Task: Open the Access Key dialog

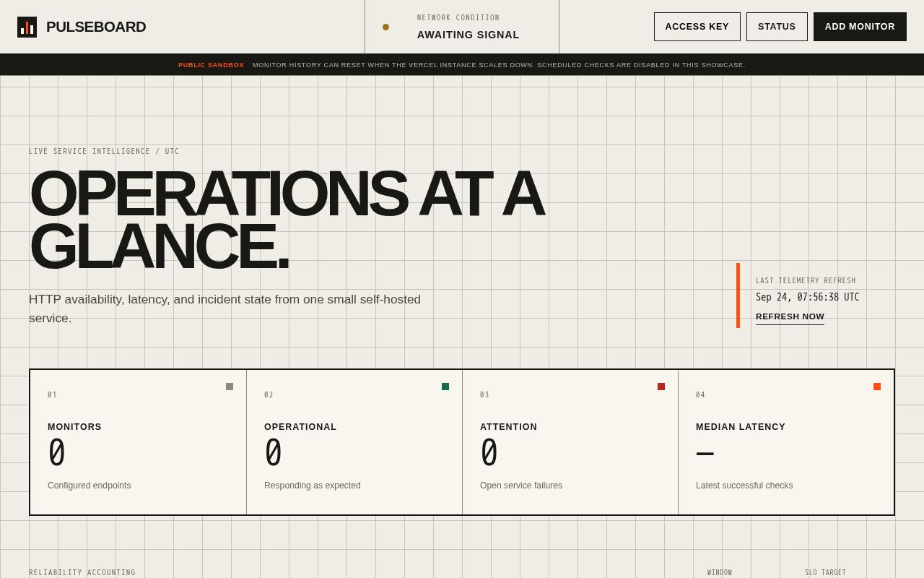Action: click(697, 27)
